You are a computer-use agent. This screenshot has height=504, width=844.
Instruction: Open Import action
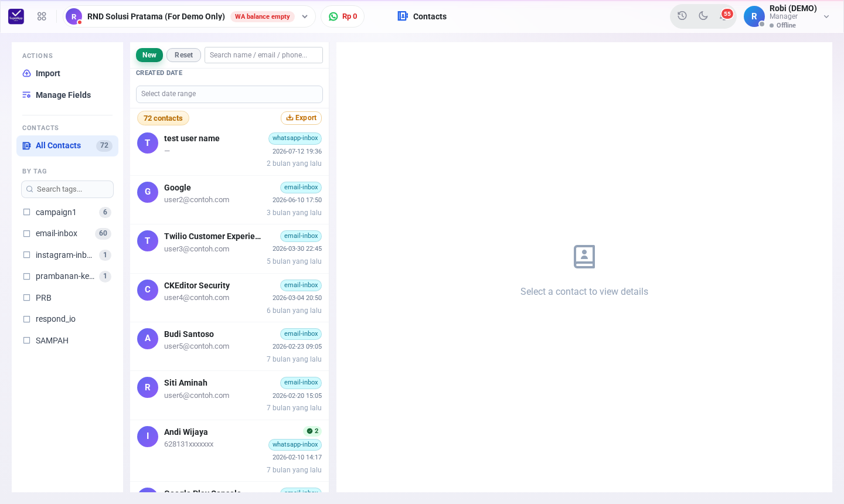(67, 73)
